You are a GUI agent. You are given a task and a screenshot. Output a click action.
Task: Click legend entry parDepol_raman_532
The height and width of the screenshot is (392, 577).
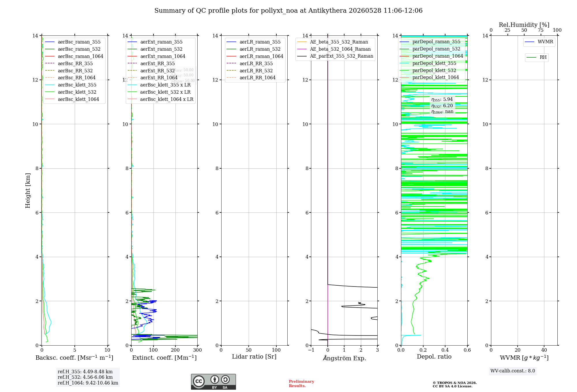point(430,49)
